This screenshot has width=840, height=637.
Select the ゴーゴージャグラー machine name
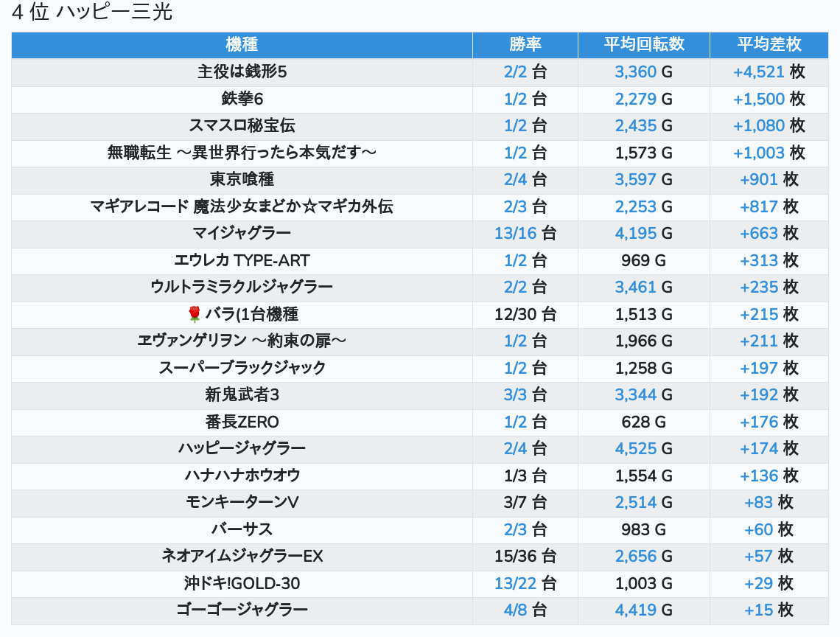click(242, 610)
